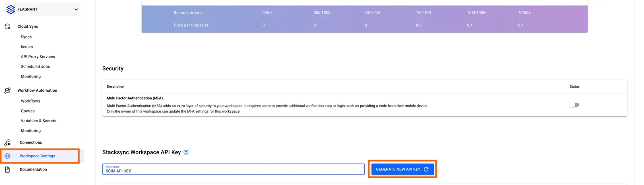Image resolution: width=644 pixels, height=185 pixels.
Task: Click the '150k-1M' tier cell
Action: pos(373,13)
